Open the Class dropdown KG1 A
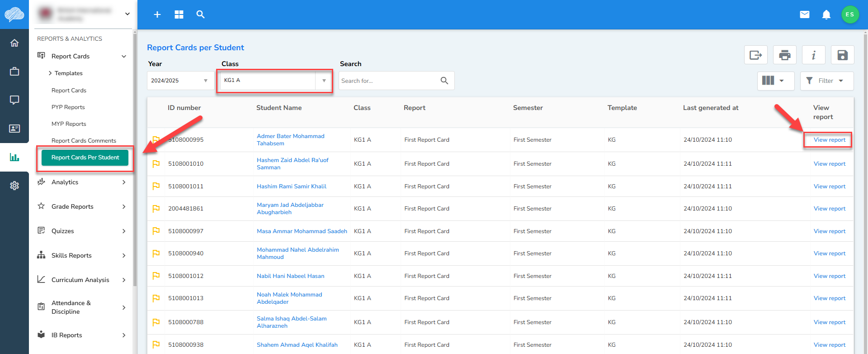This screenshot has width=868, height=354. coord(275,81)
